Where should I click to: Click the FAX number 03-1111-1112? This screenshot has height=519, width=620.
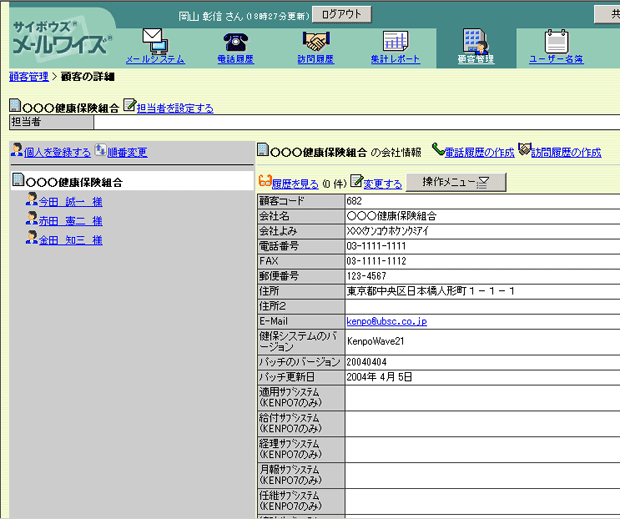tap(376, 261)
